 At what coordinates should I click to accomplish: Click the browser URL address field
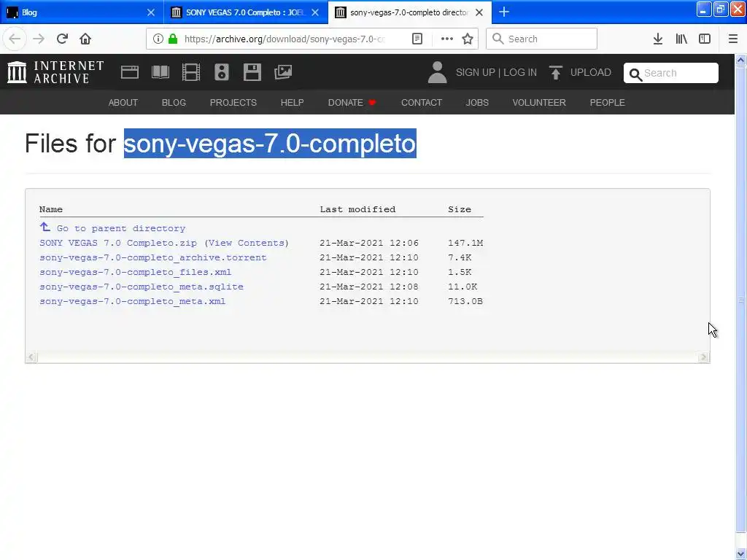pyautogui.click(x=285, y=39)
